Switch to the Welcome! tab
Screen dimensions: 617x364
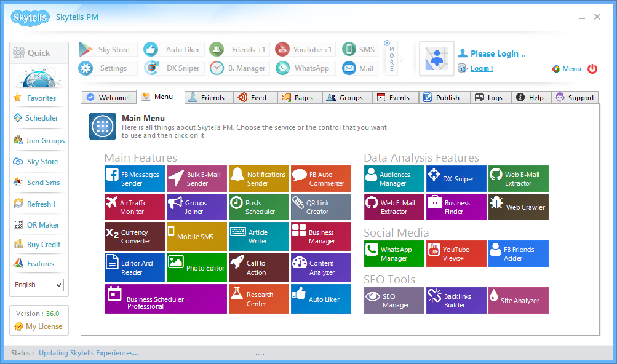[x=109, y=98]
